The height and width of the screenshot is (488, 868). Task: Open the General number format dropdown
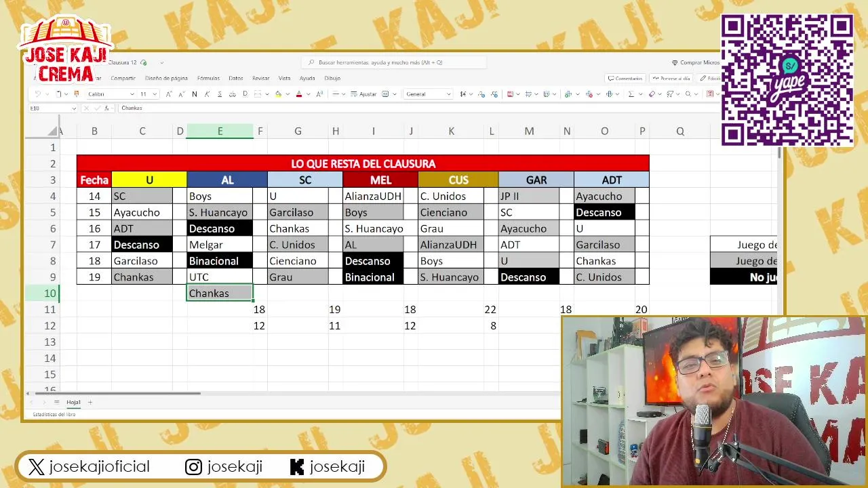(x=448, y=94)
